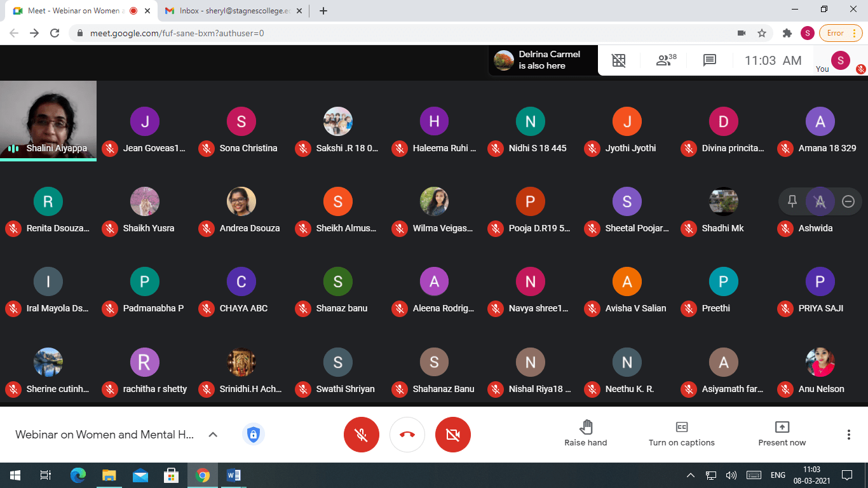Select Shalini Aiyappa's video tile

pyautogui.click(x=48, y=119)
